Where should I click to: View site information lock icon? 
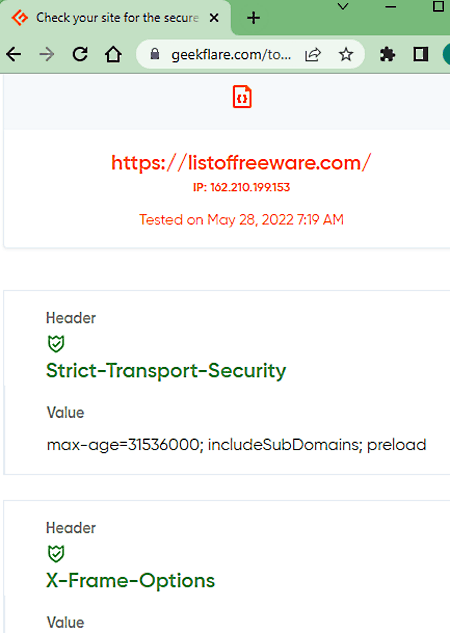click(155, 54)
